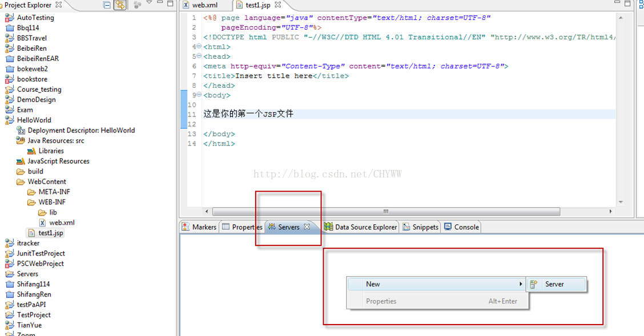
Task: Click BeibeiRenEAR project folder icon
Action: coord(10,59)
